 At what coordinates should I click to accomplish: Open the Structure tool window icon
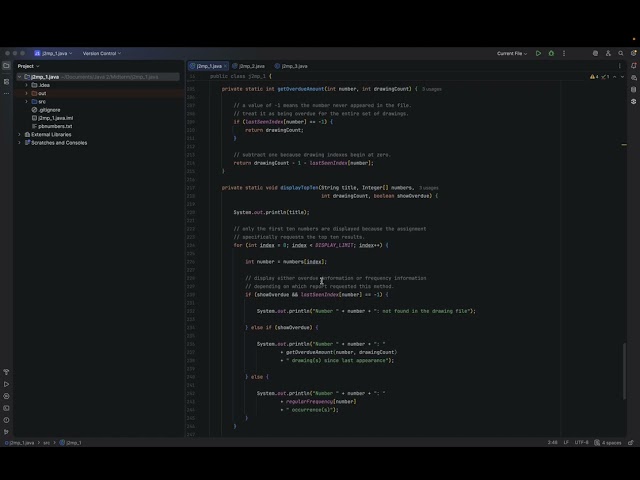(6, 82)
